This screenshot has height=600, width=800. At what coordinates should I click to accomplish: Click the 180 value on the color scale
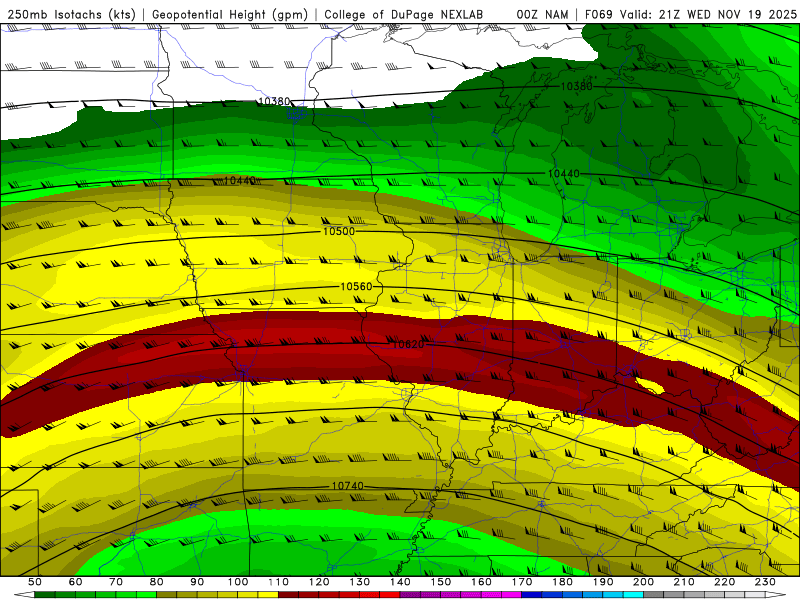(x=563, y=582)
